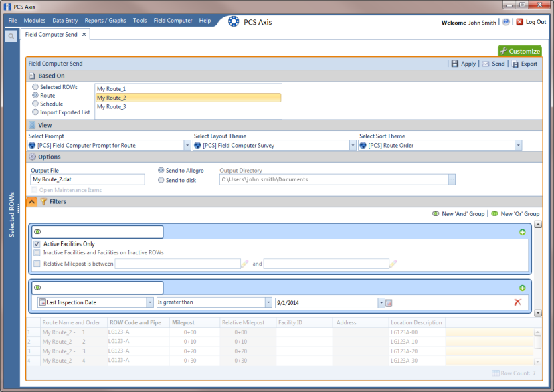Click the Row Count table icon
Screen dimensions: 554x392
[x=495, y=373]
